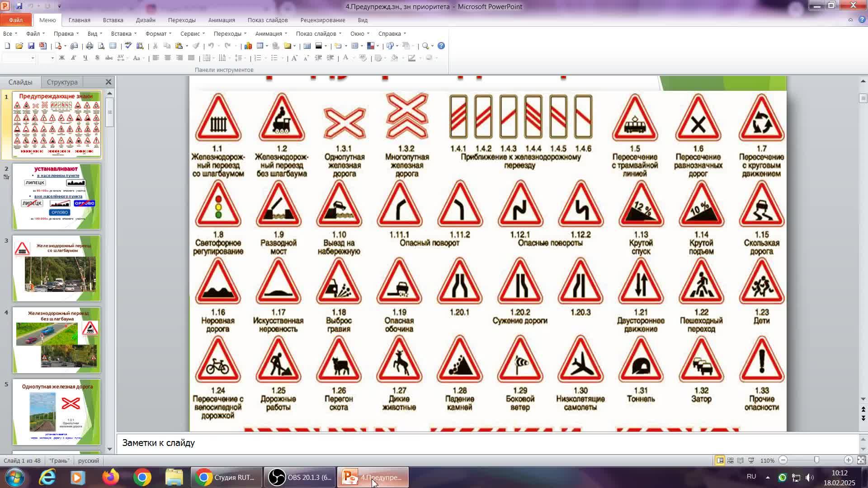The image size is (868, 488).
Task: Toggle bold formatting Ж
Action: coord(62,58)
